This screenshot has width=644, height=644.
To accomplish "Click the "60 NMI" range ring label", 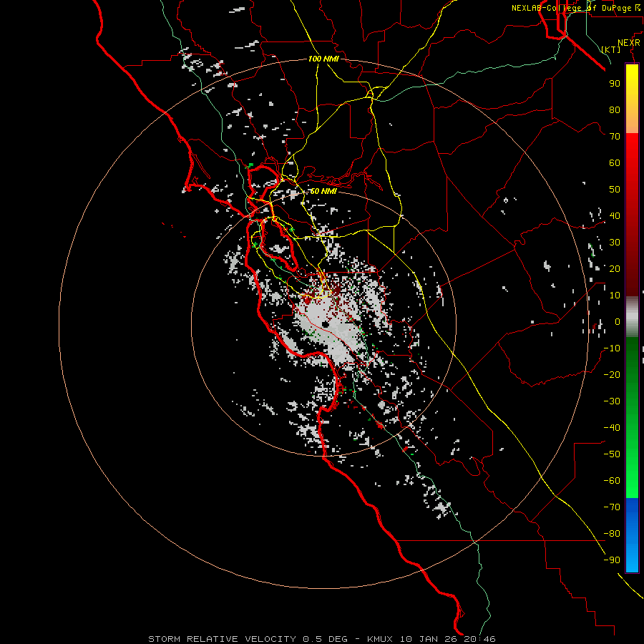I will pos(323,191).
